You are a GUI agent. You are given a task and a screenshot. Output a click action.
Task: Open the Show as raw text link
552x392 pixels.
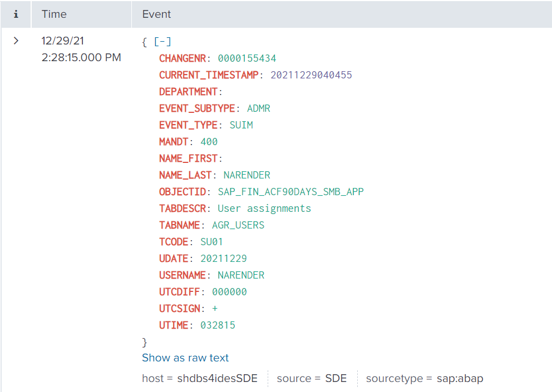point(185,358)
